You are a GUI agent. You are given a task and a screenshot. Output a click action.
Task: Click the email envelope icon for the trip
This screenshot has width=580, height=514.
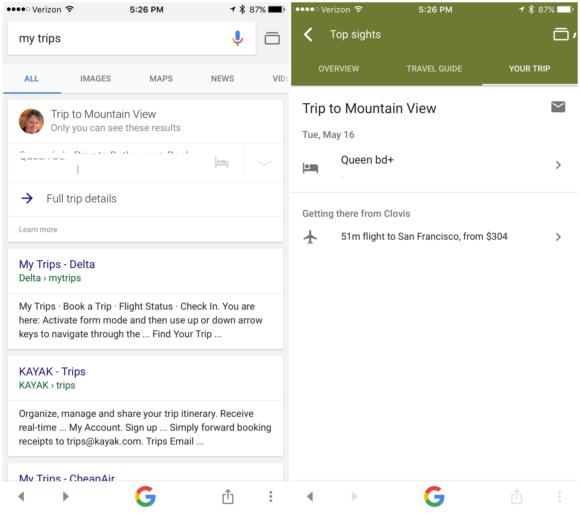(558, 107)
